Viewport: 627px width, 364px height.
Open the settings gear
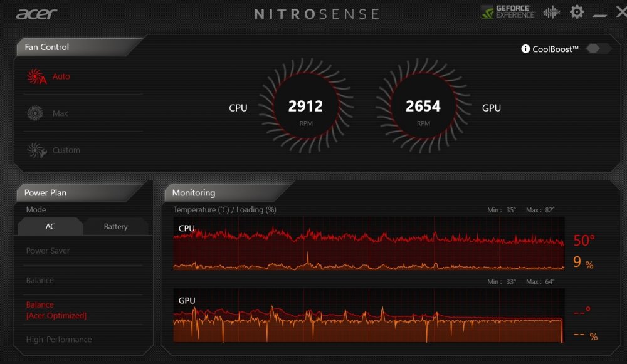click(x=576, y=12)
